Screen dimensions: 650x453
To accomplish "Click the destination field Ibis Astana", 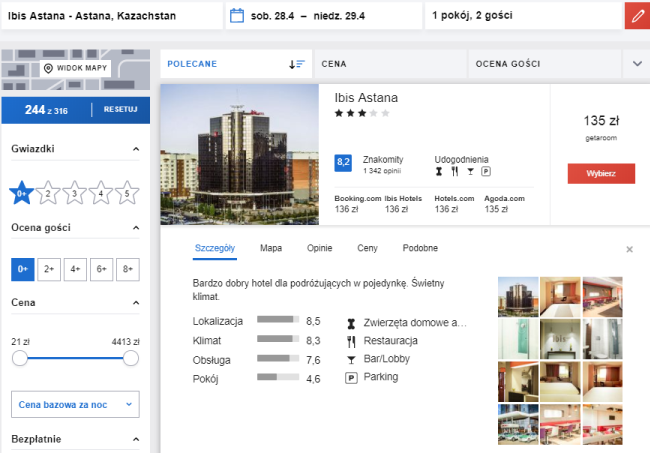I will (112, 16).
